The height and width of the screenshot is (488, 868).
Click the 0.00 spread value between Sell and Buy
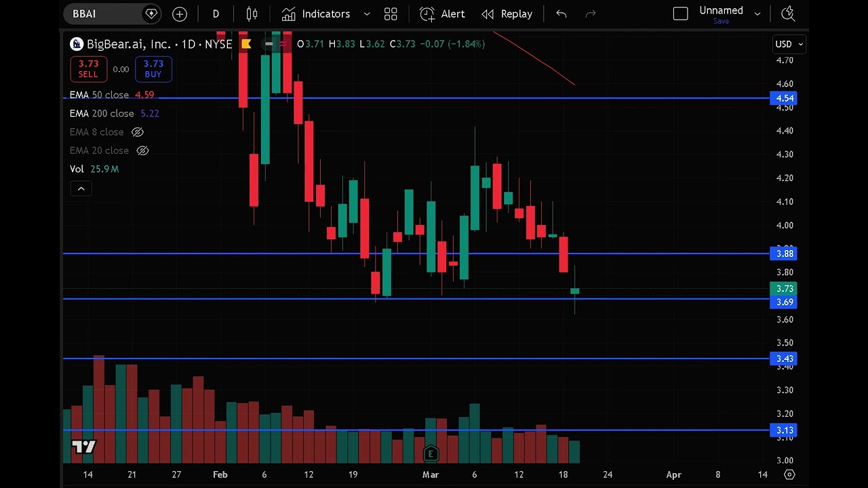(121, 69)
